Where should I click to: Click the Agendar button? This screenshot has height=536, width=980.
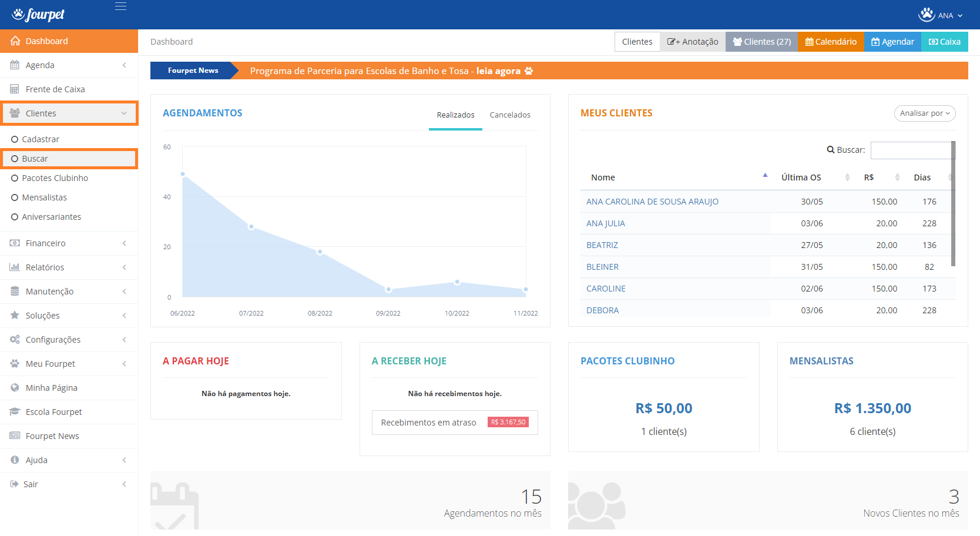(x=892, y=42)
